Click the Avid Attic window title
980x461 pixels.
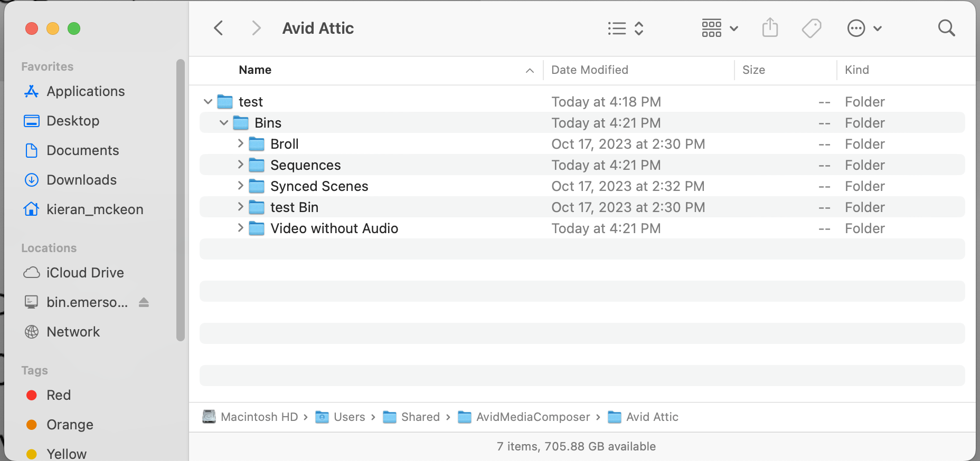tap(318, 28)
